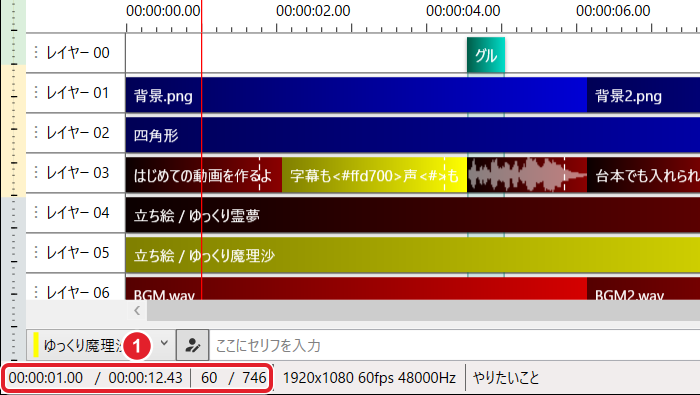
Task: Click the 00:00:06.00 ruler mark
Action: (613, 11)
